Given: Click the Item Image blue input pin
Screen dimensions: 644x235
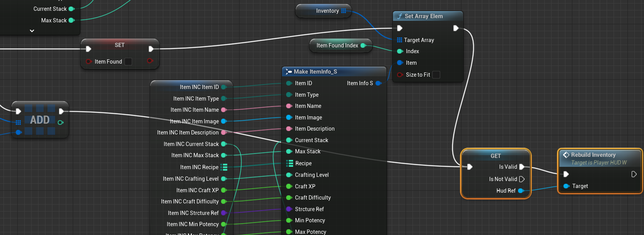Looking at the screenshot, I should click(289, 117).
